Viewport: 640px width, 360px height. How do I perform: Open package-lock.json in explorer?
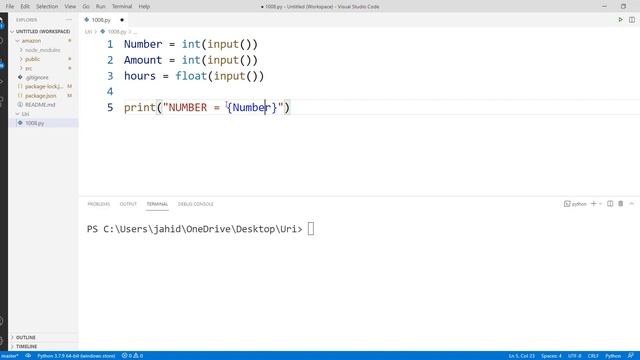pos(44,87)
